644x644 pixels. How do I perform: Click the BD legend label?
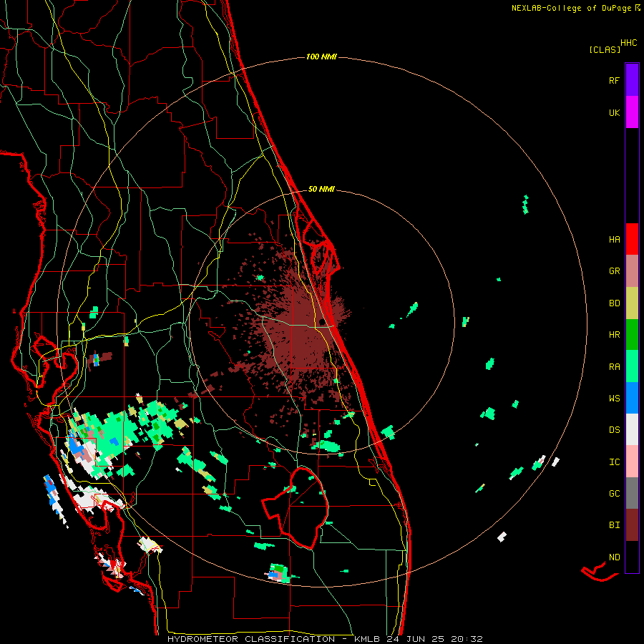click(614, 303)
